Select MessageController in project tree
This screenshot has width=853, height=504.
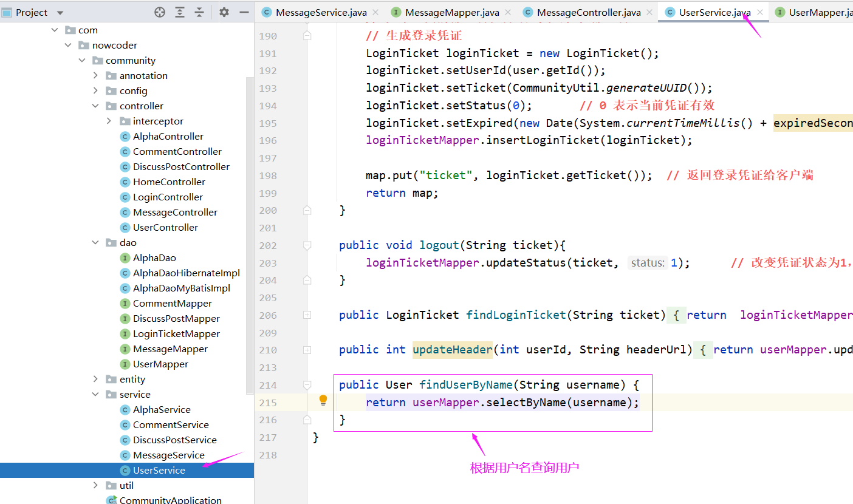175,212
